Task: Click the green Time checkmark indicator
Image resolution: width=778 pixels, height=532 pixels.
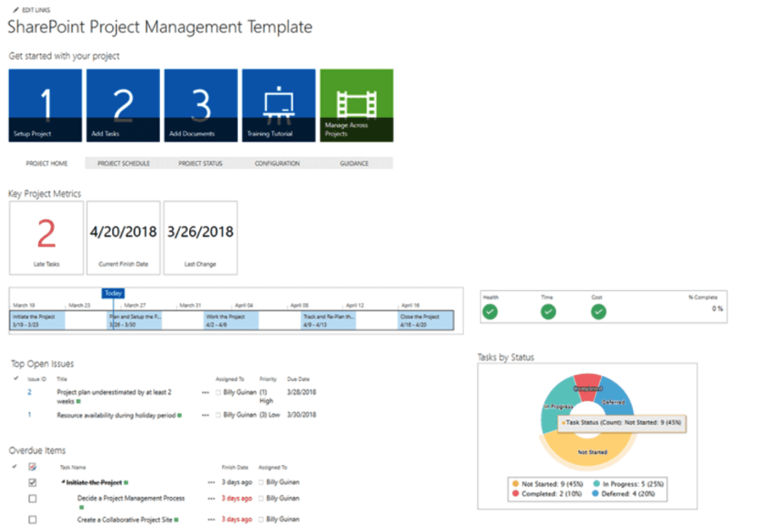Action: (x=548, y=312)
